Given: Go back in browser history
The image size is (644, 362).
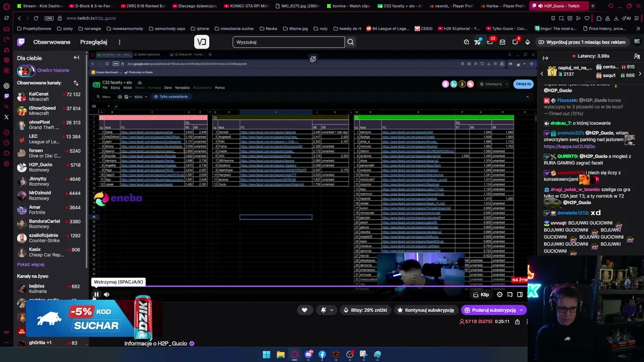Looking at the screenshot, I should [19, 18].
